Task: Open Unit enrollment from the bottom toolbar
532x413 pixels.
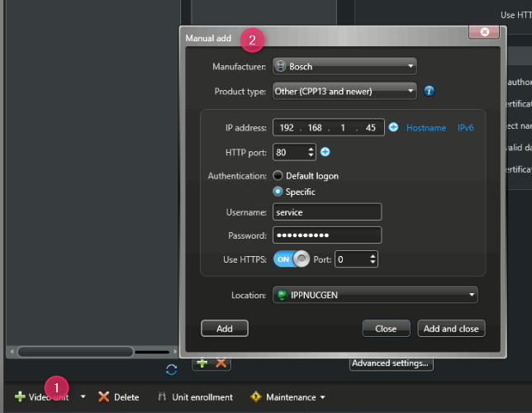Action: [x=195, y=397]
